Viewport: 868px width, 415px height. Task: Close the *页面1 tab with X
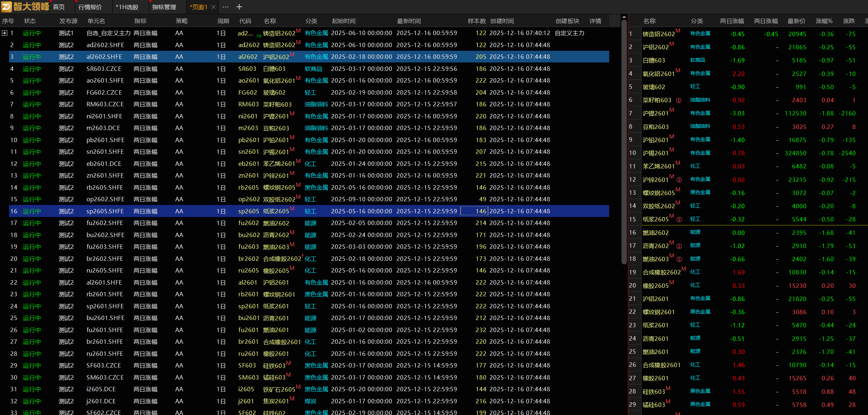(214, 7)
